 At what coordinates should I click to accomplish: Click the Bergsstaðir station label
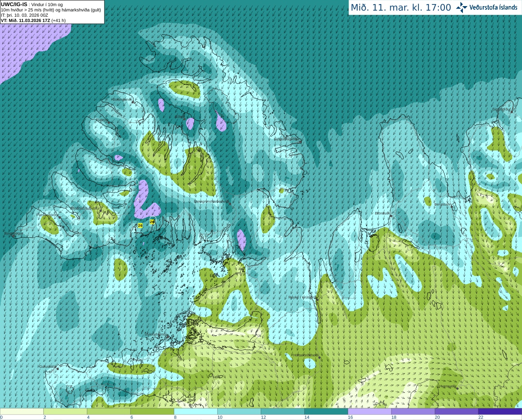(x=443, y=204)
